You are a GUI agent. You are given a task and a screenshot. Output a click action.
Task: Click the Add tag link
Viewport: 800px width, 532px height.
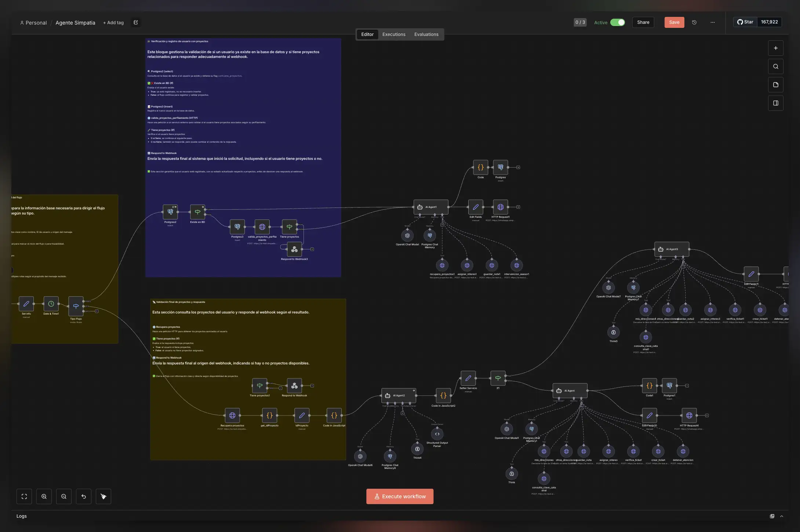click(x=113, y=23)
